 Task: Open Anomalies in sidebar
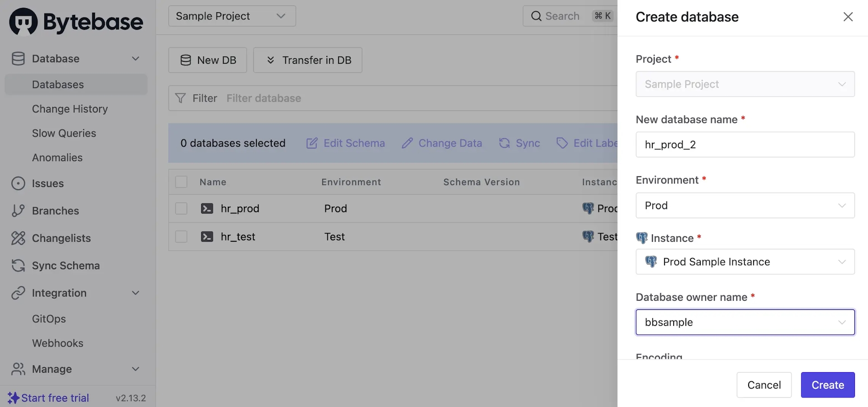(x=57, y=158)
